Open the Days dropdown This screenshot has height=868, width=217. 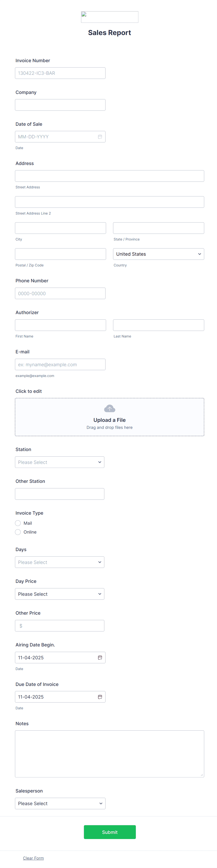pos(59,562)
